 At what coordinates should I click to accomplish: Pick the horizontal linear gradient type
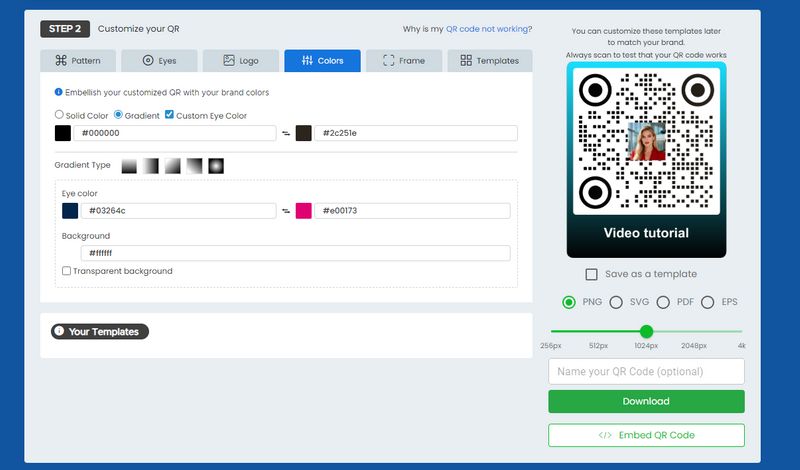[151, 165]
